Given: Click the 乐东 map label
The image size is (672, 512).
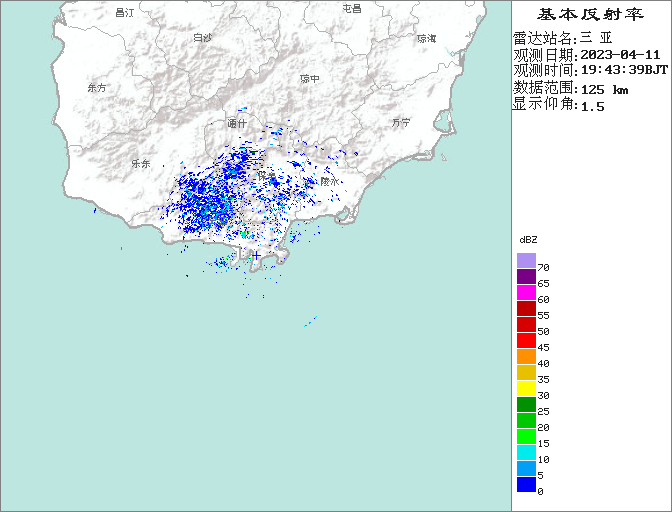Looking at the screenshot, I should (141, 163).
